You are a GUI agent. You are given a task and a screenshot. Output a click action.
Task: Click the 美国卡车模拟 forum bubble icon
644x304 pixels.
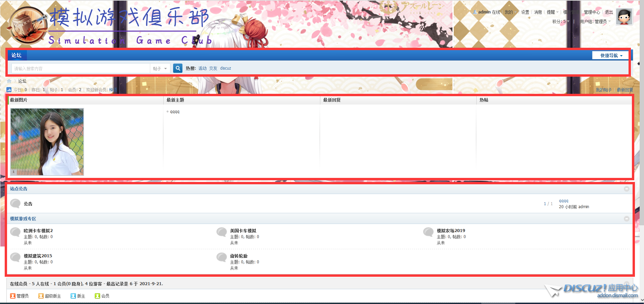tap(222, 232)
